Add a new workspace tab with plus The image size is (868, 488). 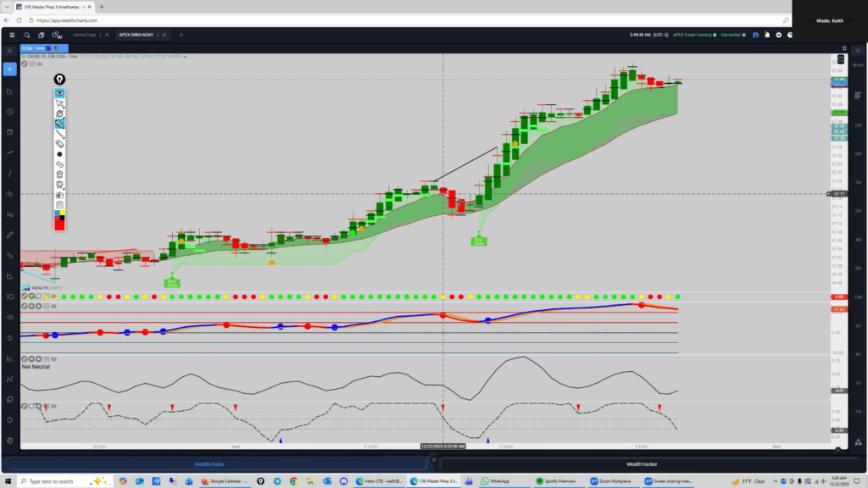point(181,36)
